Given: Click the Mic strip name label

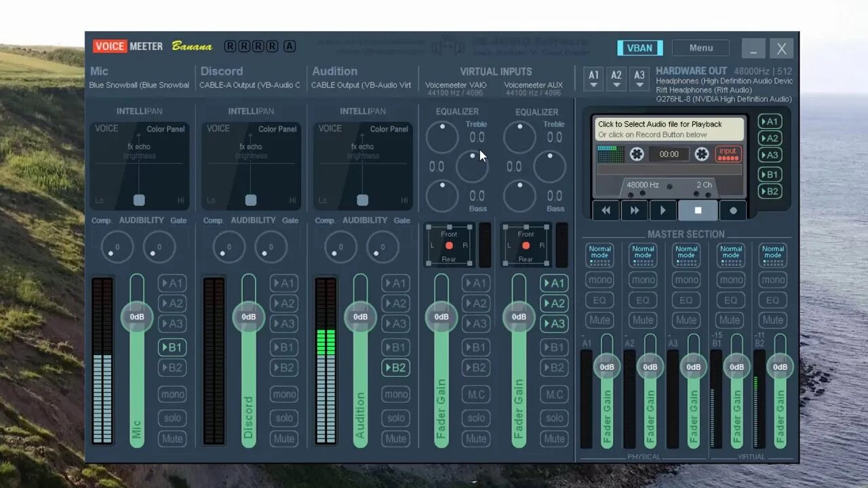Looking at the screenshot, I should pos(99,70).
